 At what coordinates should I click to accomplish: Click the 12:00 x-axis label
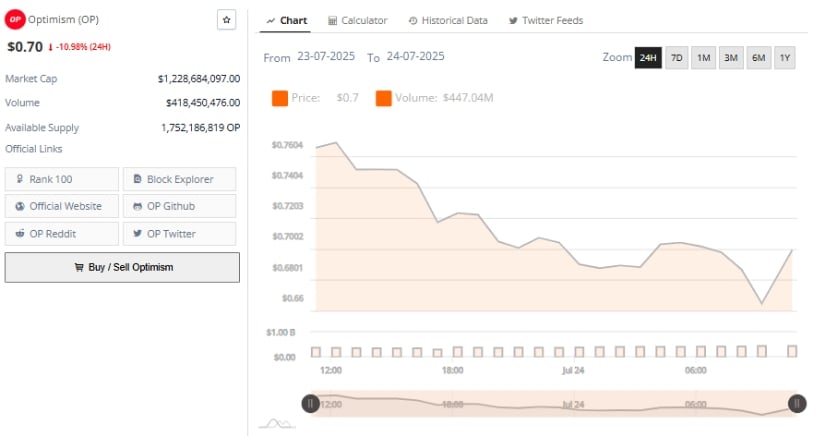[331, 370]
